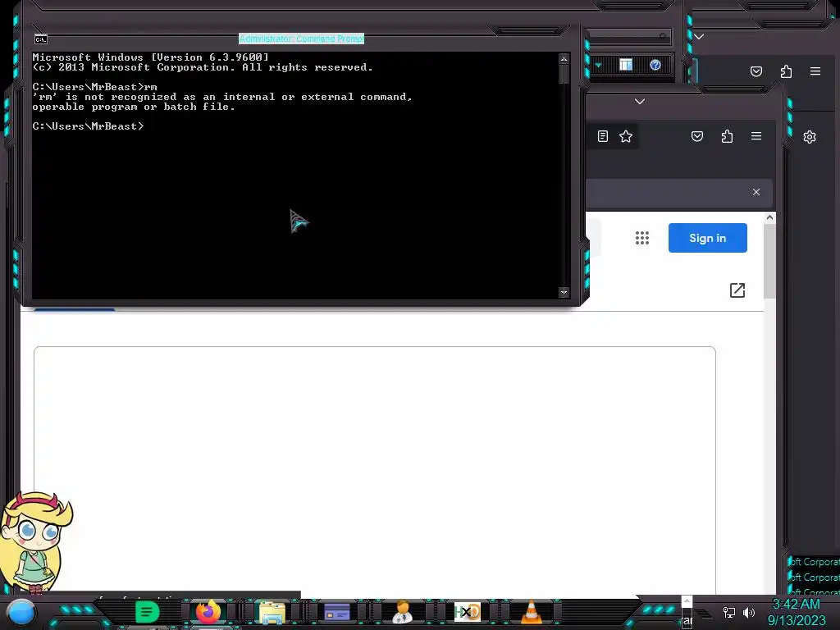840x630 pixels.
Task: Launch VLC media player from taskbar
Action: (532, 612)
